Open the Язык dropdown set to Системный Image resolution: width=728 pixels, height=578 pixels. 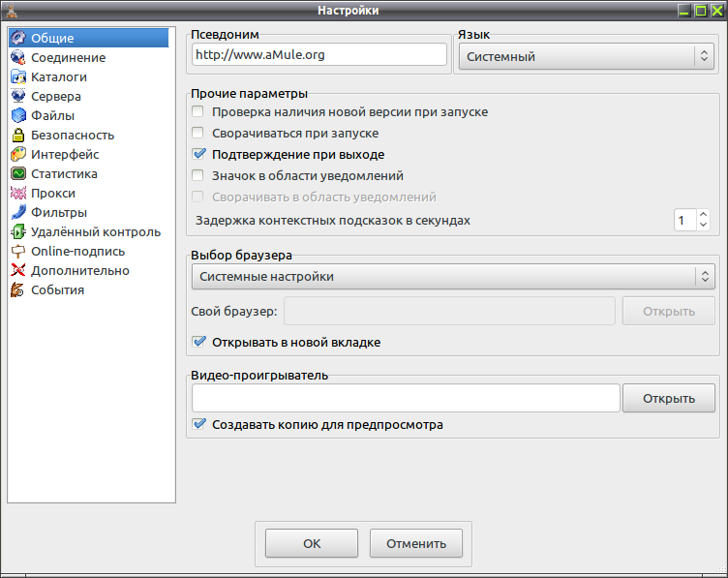pyautogui.click(x=587, y=56)
